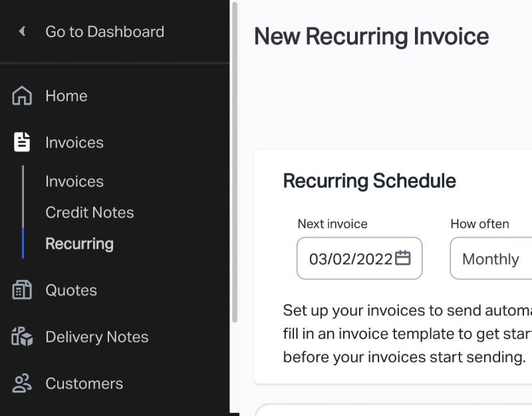Select Recurring under the Invoices section
The width and height of the screenshot is (532, 416).
pyautogui.click(x=79, y=244)
